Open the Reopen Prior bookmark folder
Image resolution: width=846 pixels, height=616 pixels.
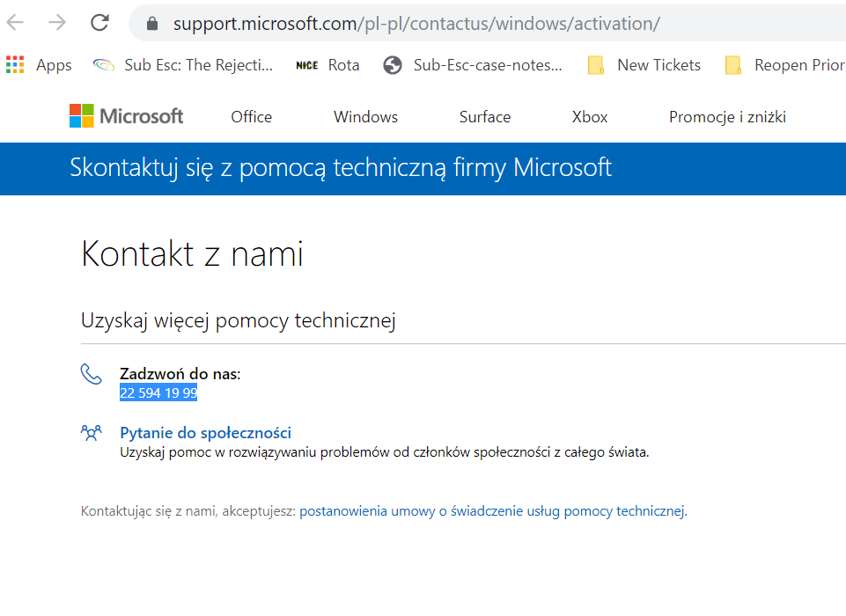point(785,65)
